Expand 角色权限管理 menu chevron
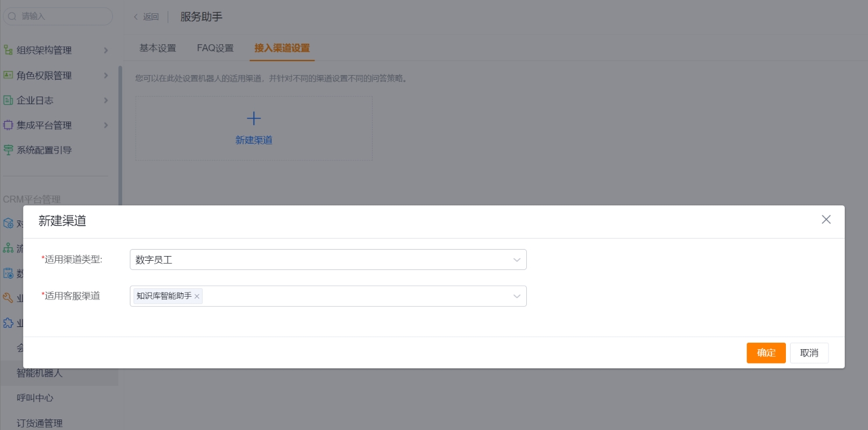Image resolution: width=868 pixels, height=430 pixels. 106,76
